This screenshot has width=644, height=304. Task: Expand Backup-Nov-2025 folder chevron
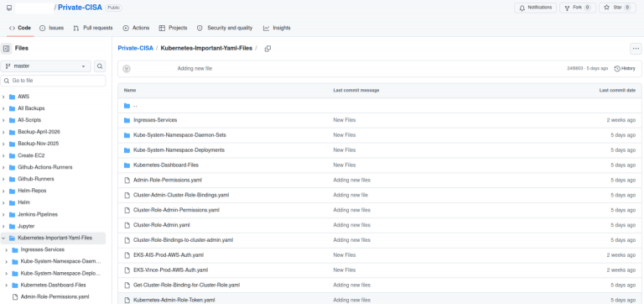[x=3, y=144]
